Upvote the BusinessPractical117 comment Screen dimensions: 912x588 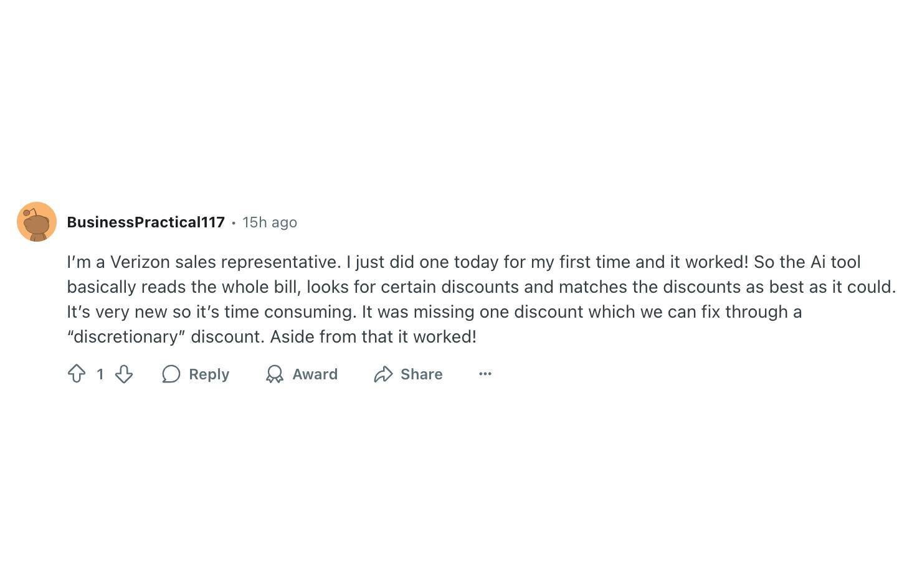77,374
